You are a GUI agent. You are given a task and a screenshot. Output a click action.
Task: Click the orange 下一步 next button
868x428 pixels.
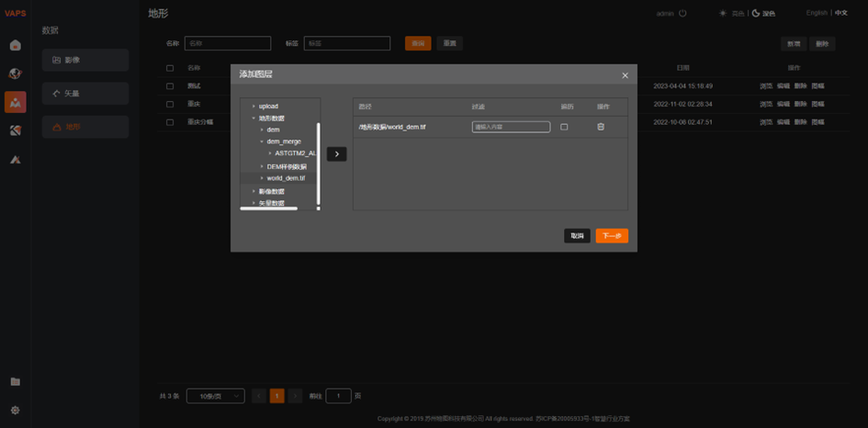click(x=612, y=236)
